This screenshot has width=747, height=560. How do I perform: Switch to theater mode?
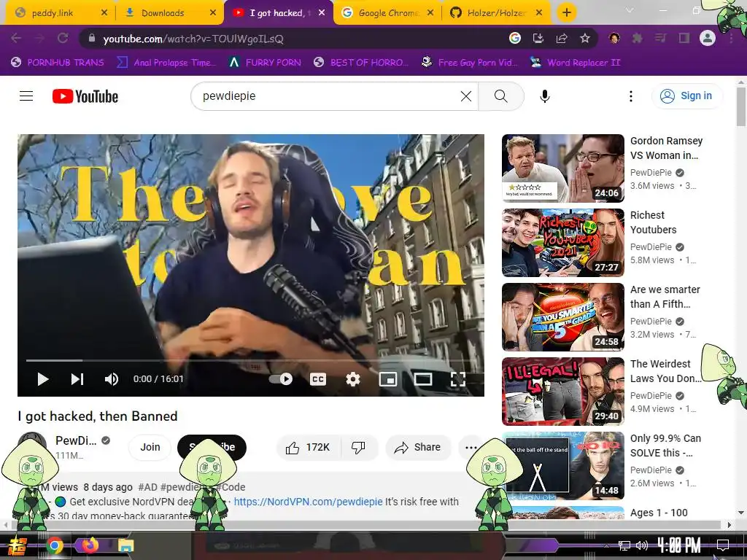(423, 379)
